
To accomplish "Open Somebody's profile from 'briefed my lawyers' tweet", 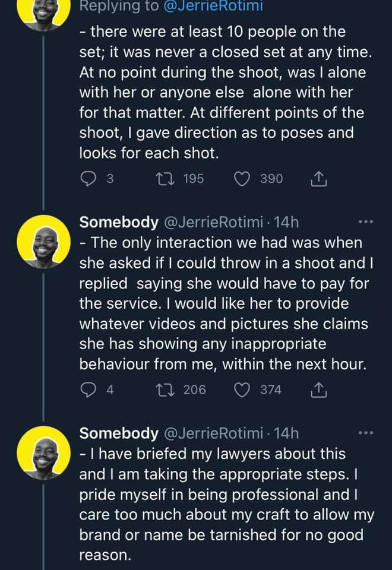I will (119, 433).
